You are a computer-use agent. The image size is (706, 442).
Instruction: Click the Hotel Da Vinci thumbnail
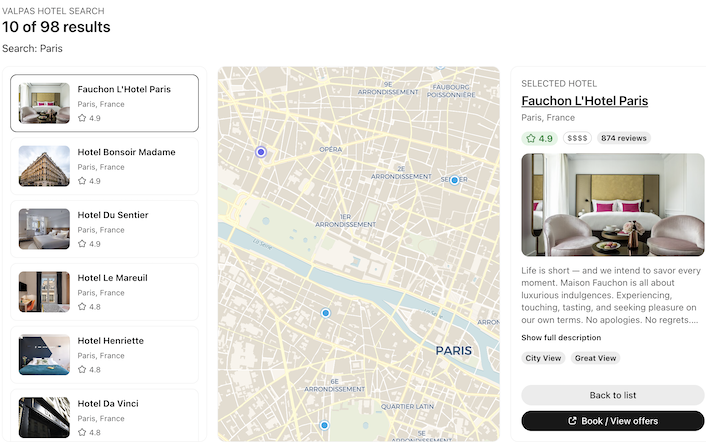point(44,417)
